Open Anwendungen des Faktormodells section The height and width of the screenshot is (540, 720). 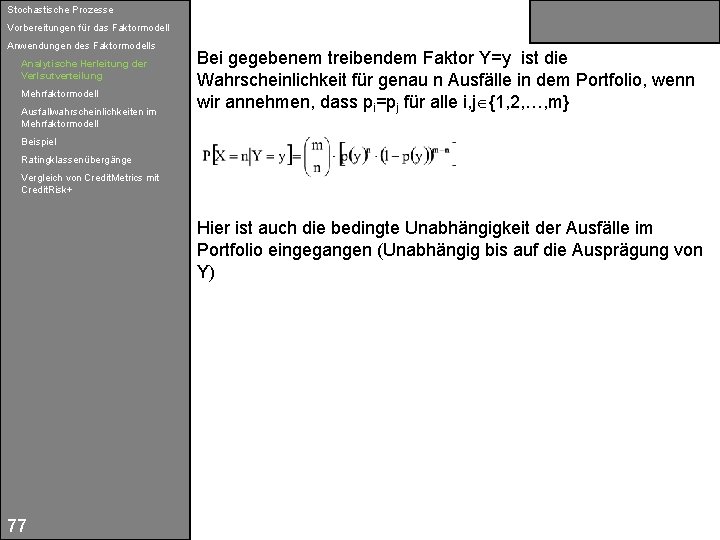81,45
